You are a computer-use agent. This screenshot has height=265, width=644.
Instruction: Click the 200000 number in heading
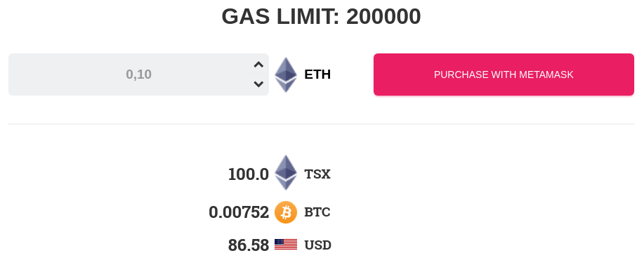coord(383,17)
